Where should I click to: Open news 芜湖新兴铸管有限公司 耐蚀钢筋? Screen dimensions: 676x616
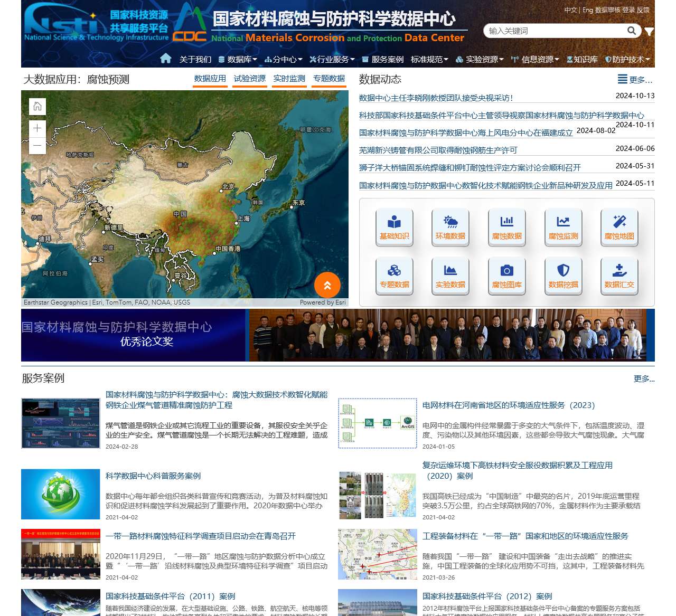coord(438,150)
